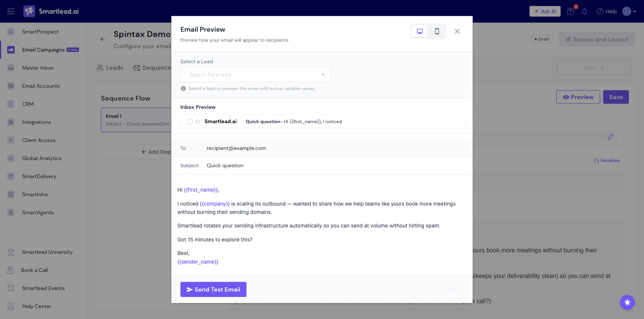This screenshot has height=319, width=644.
Task: Click the Review and Launch button
Action: point(597,39)
